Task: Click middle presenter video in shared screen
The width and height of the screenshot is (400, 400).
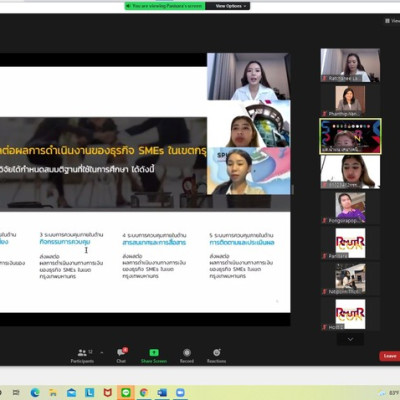Action: 249,124
